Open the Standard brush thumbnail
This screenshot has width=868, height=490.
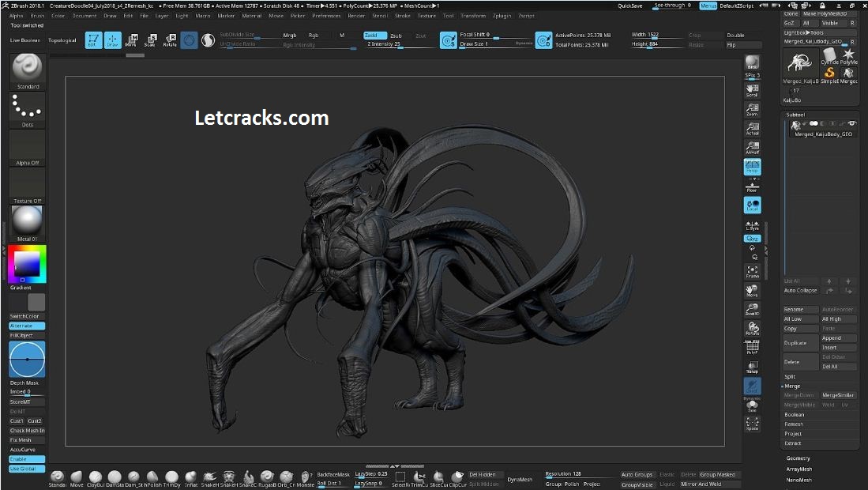[27, 71]
